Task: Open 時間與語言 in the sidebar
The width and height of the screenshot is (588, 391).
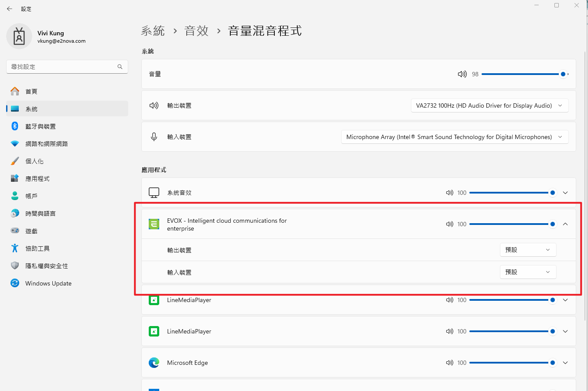Action: click(67, 213)
